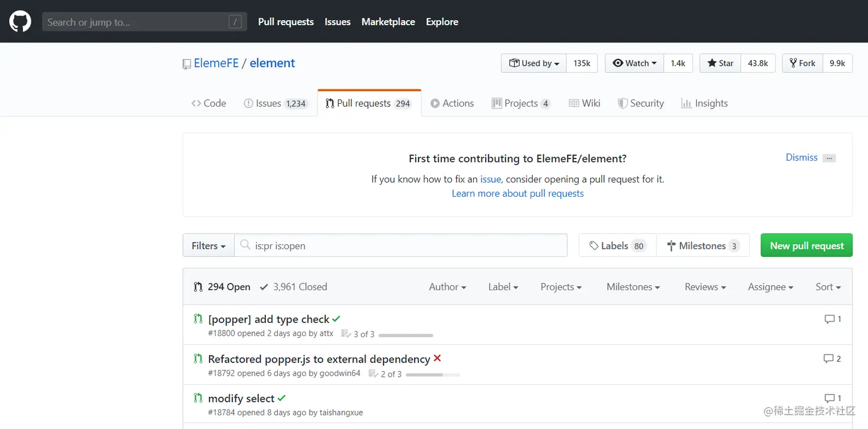Open comments on popper add type check PR
This screenshot has width=868, height=429.
832,319
